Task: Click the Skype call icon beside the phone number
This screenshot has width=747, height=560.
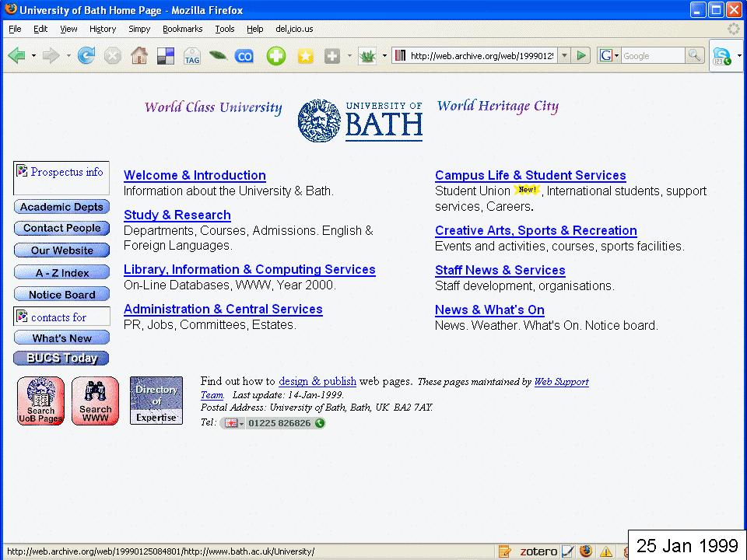Action: click(x=320, y=423)
